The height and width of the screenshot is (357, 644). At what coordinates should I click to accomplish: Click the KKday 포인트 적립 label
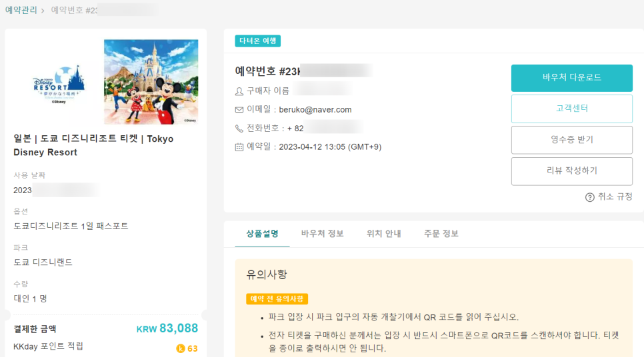[48, 346]
